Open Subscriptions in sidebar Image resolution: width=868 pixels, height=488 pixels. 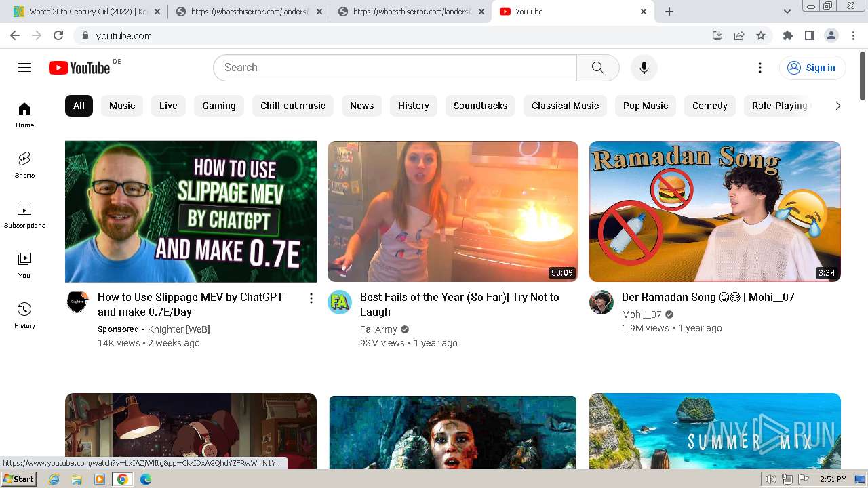tap(24, 216)
